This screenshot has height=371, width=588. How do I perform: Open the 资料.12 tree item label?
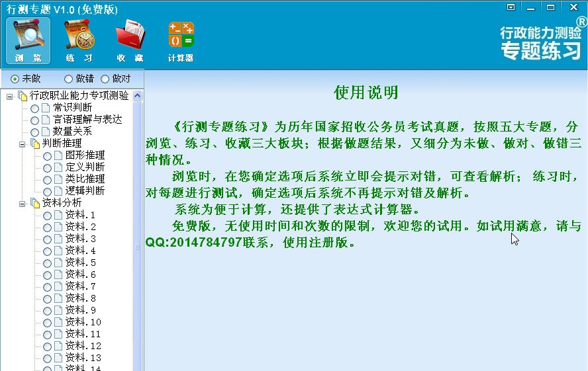pyautogui.click(x=83, y=346)
